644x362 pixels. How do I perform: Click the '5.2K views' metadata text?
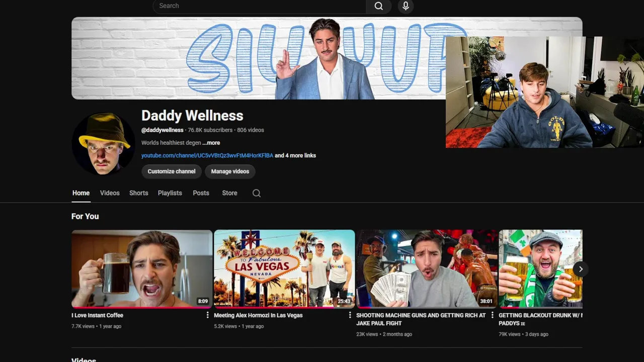[225, 326]
